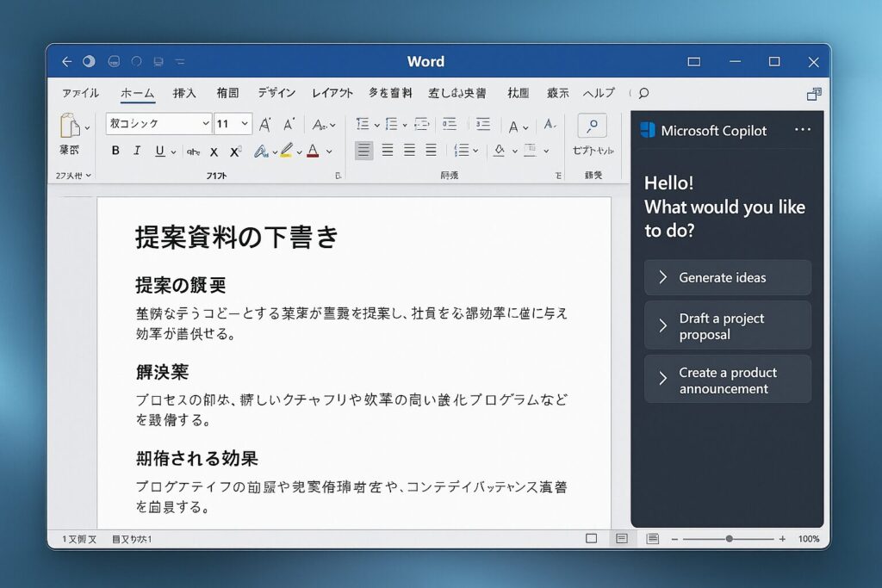Click the first view mode icon in status bar
Image resolution: width=882 pixels, height=588 pixels.
coord(591,539)
